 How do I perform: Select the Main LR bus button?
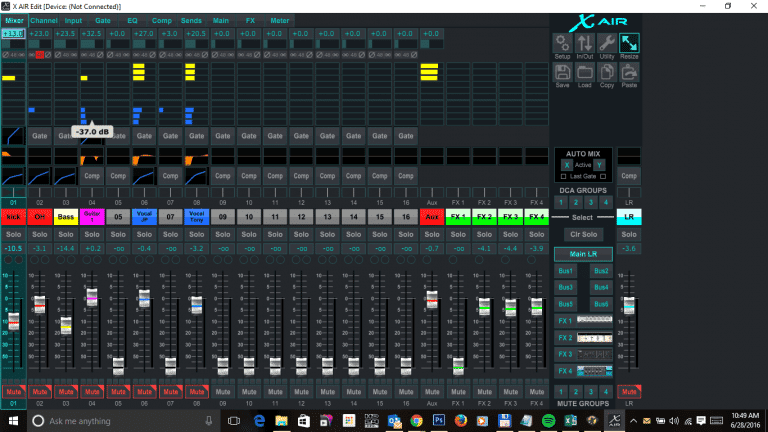pyautogui.click(x=583, y=254)
